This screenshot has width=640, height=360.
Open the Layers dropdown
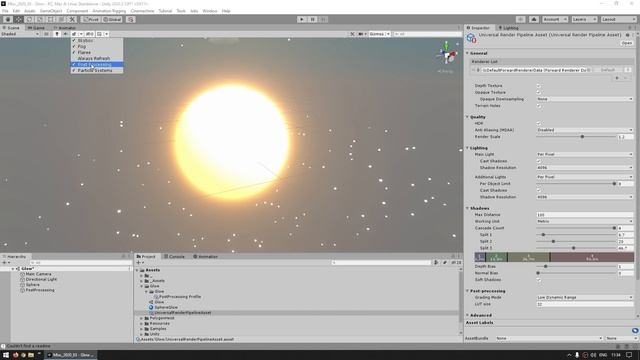[x=584, y=19]
